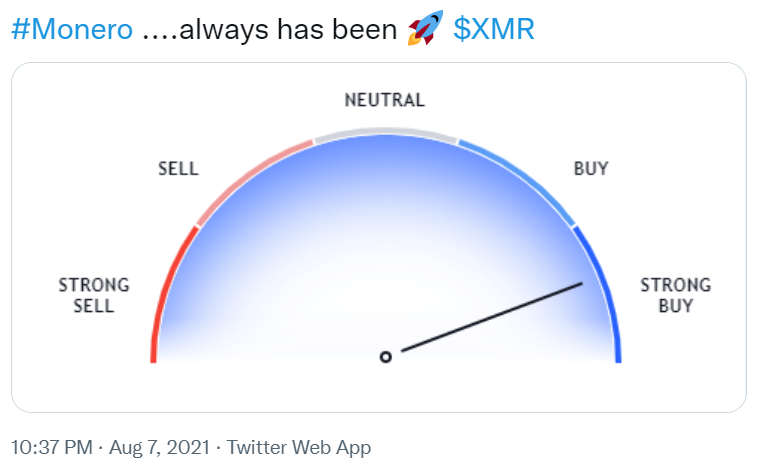Click the #Monero hashtag link
This screenshot has height=476, width=759.
coord(71,30)
